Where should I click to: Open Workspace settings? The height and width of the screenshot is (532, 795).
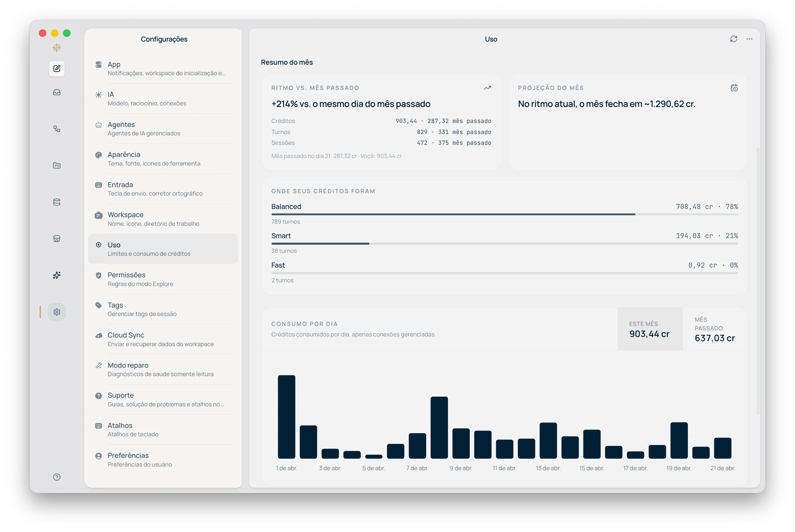pyautogui.click(x=163, y=219)
